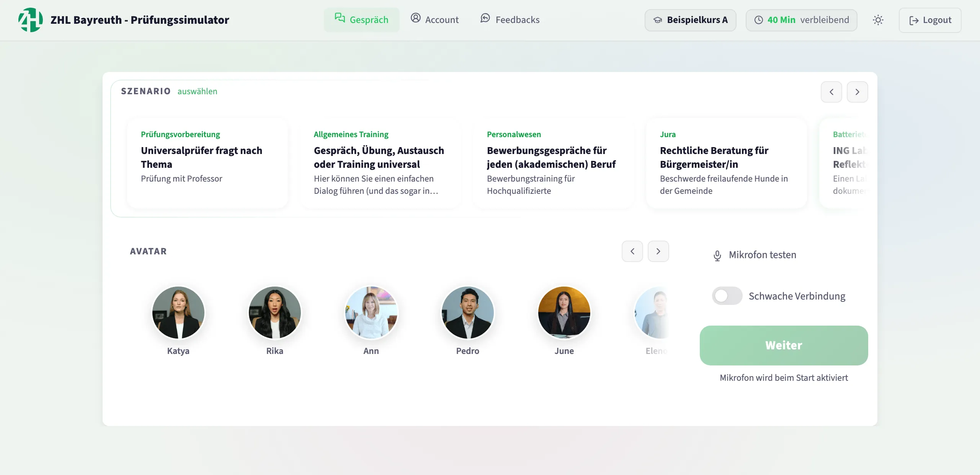Click the clock icon for remaining time
Screen dimensions: 980x475
pyautogui.click(x=759, y=20)
